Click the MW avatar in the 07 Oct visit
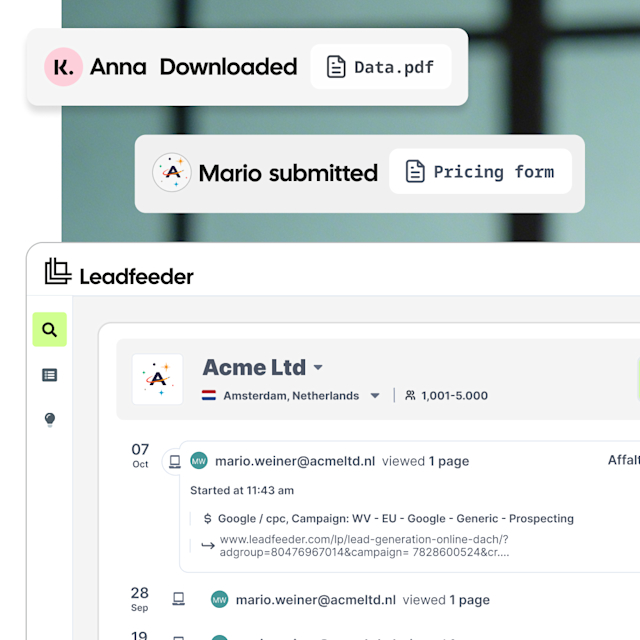This screenshot has height=640, width=640. point(199,461)
